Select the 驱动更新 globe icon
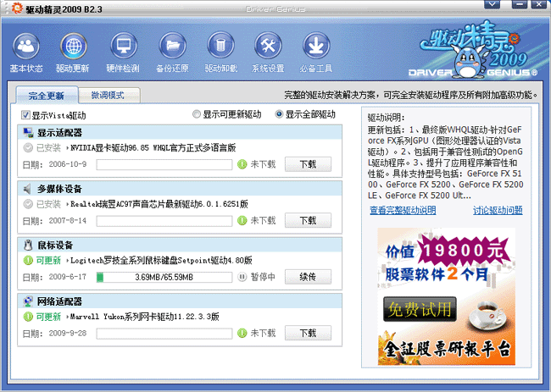 (x=74, y=47)
